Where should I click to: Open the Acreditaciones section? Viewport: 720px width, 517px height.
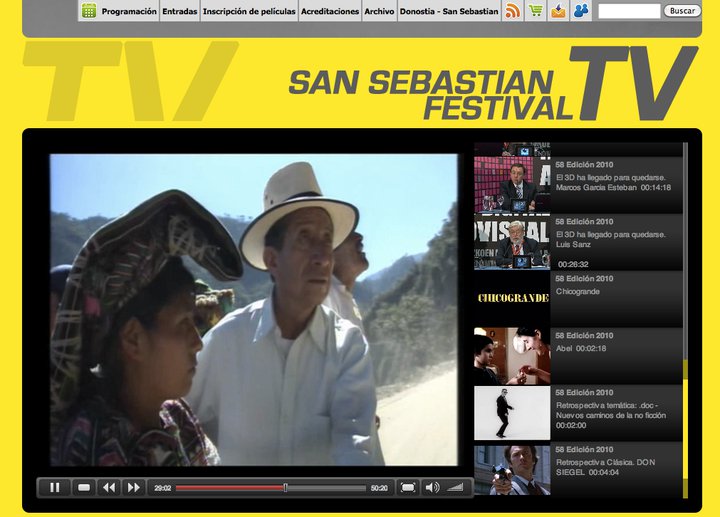point(330,11)
